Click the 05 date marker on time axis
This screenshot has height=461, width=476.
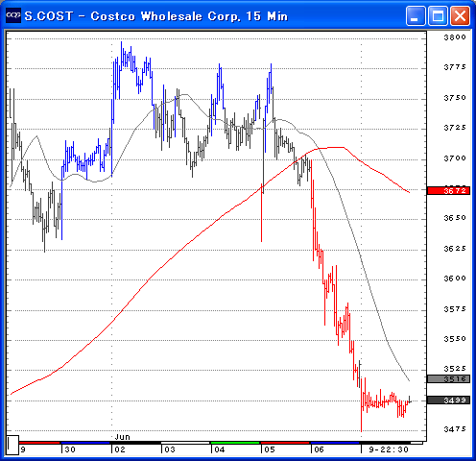click(x=270, y=449)
